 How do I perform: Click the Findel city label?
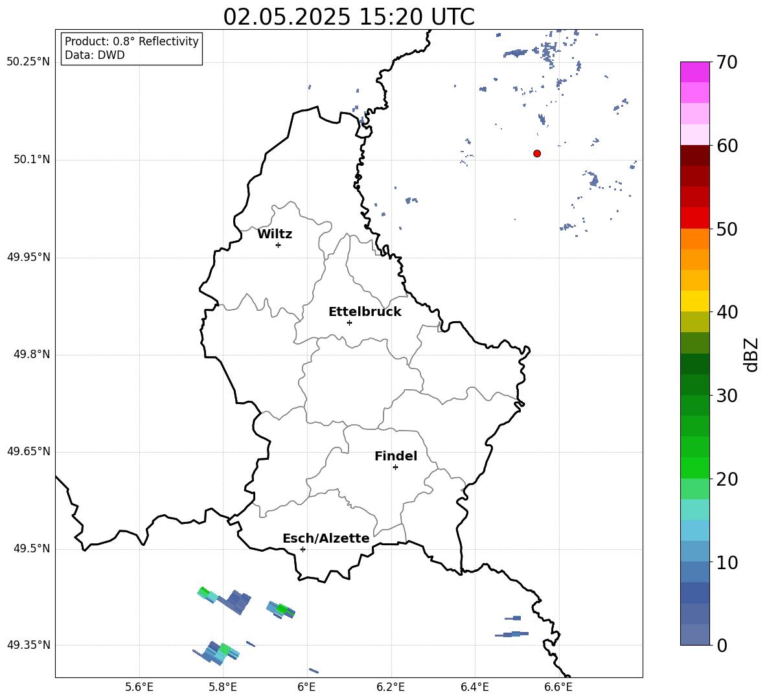tap(396, 456)
